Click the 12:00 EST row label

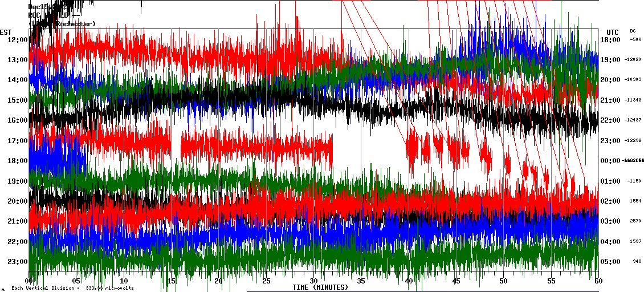17,39
